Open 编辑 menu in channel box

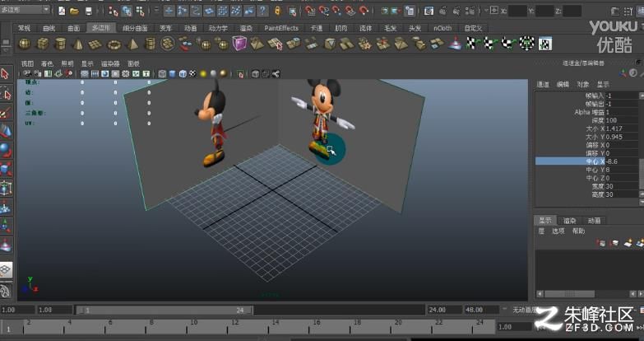[563, 84]
